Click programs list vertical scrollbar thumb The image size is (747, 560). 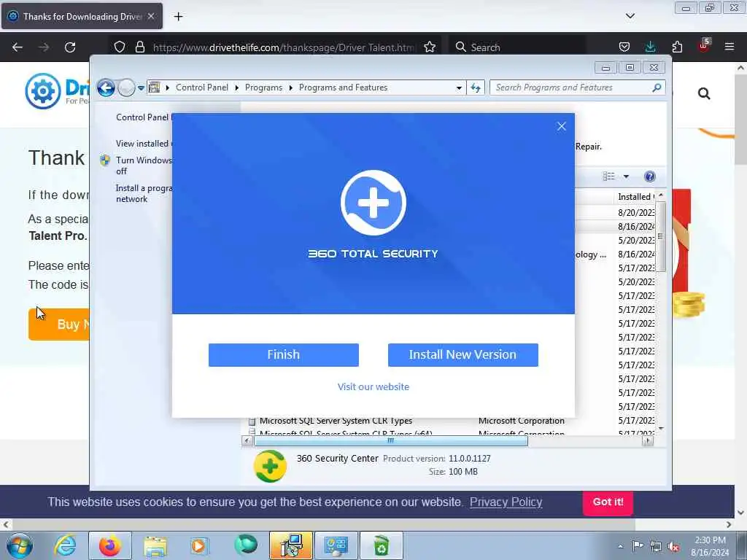(660, 237)
